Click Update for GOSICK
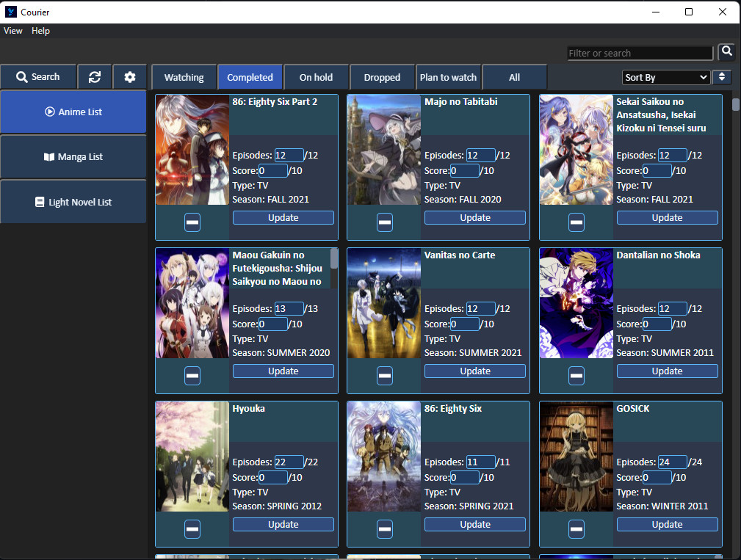Screen dimensions: 741x560 668,525
